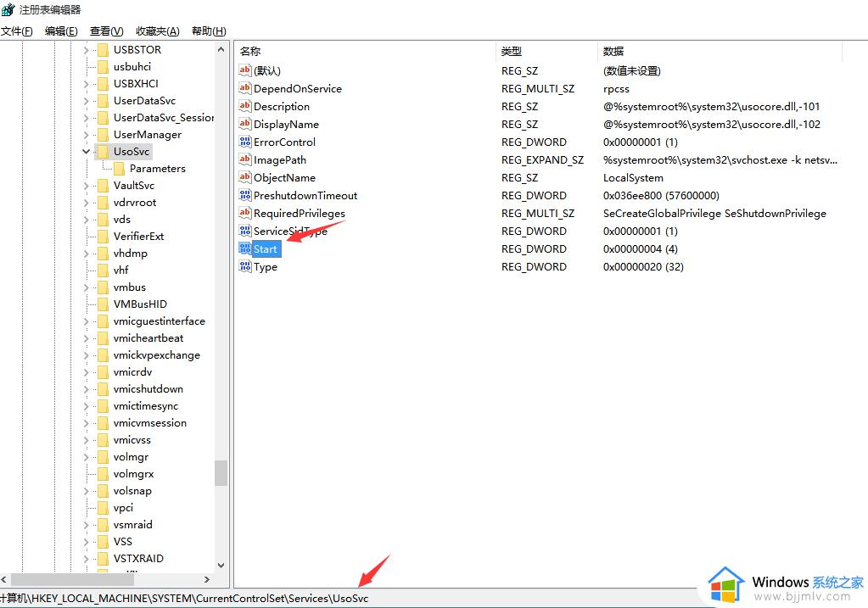The image size is (868, 608).
Task: Select the DependOnService value icon
Action: coord(244,88)
